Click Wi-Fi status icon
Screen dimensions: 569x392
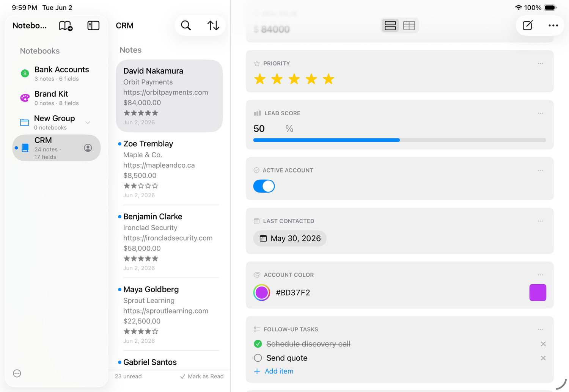tap(518, 8)
